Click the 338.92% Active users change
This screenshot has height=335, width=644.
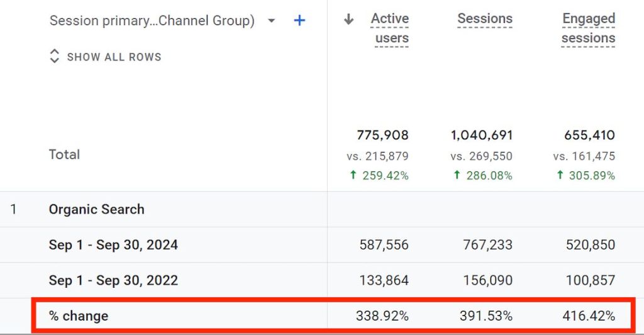(x=382, y=315)
